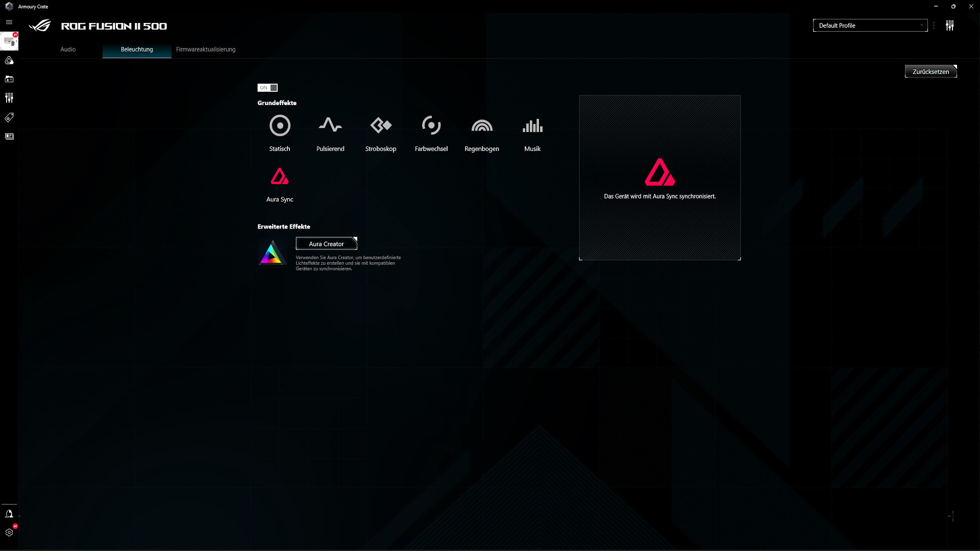
Task: Open the Aura Sync section in the sidebar
Action: (9, 61)
